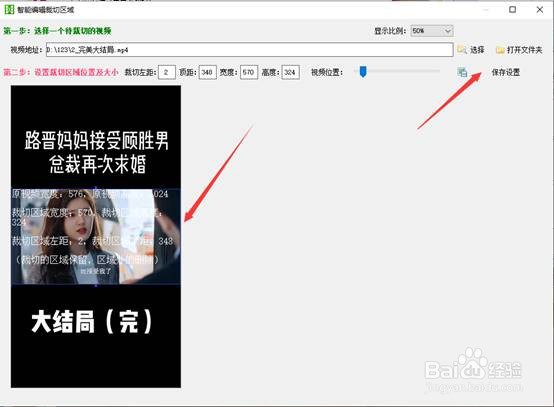Close the 智能编辑裁切区域 window
The width and height of the screenshot is (554, 407).
point(540,10)
